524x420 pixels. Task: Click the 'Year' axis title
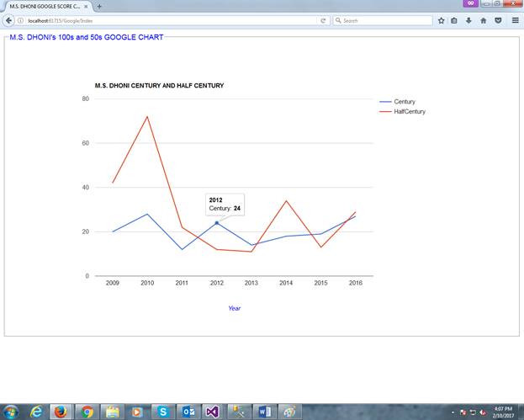point(235,308)
